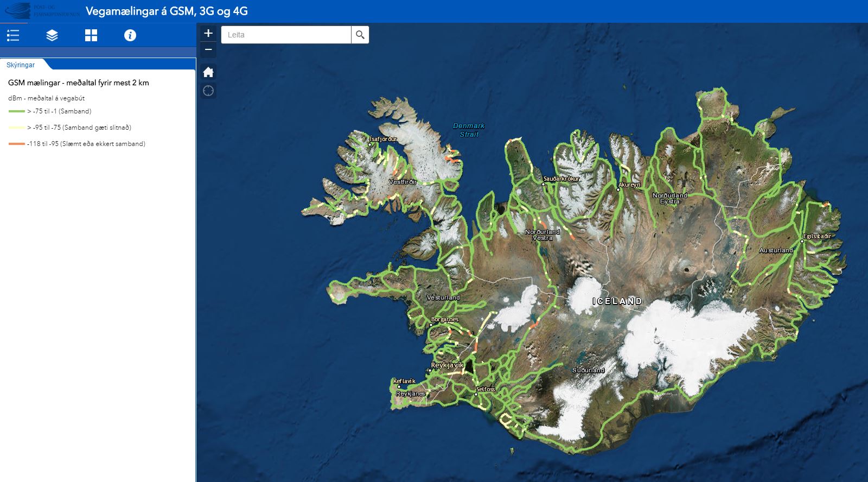Return map to home extent
The height and width of the screenshot is (482, 868).
pos(208,72)
